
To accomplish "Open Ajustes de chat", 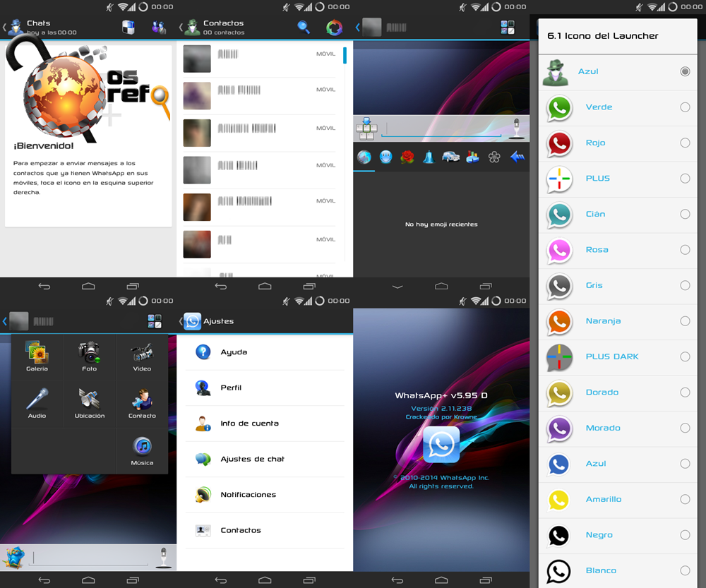I will point(265,459).
